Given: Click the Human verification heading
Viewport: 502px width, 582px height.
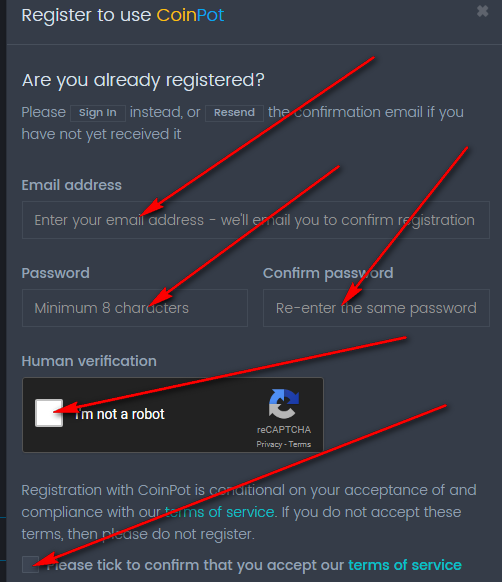Looking at the screenshot, I should pyautogui.click(x=89, y=361).
